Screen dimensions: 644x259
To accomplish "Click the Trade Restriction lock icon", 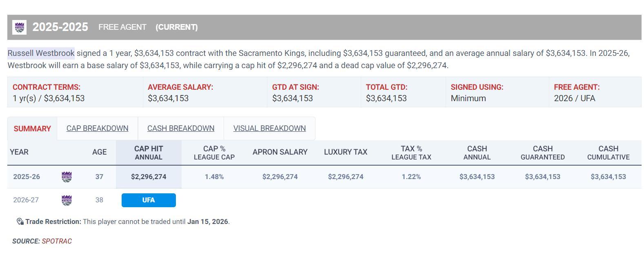I will click(20, 221).
